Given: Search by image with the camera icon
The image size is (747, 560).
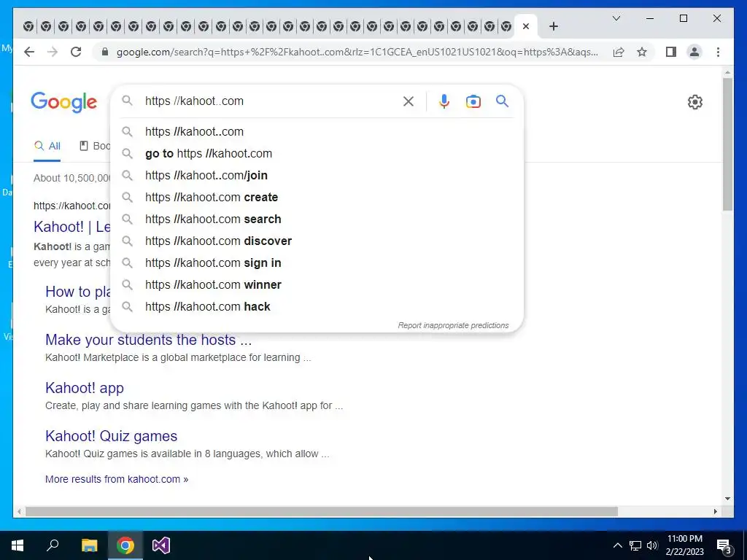Looking at the screenshot, I should pos(473,101).
